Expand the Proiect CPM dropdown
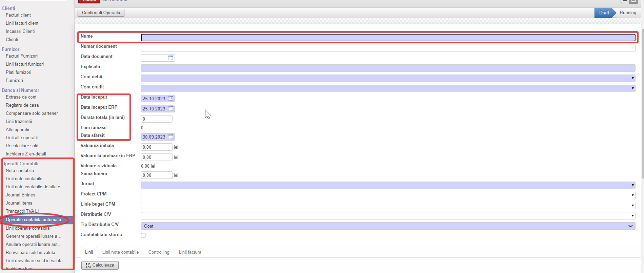This screenshot has width=644, height=273. (x=632, y=195)
